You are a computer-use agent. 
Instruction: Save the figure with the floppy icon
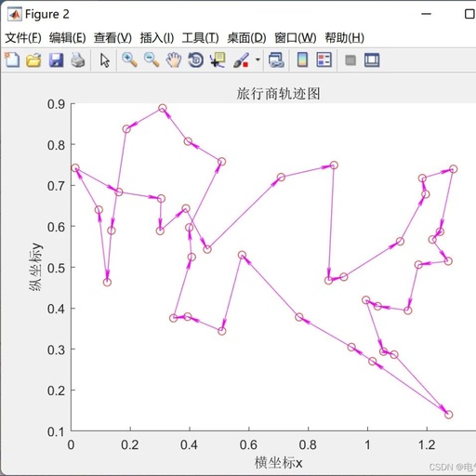pos(56,59)
